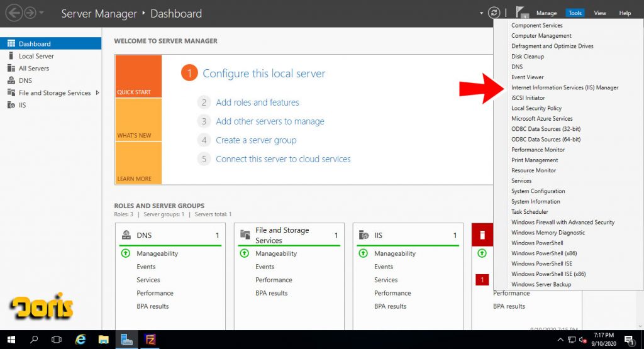Open File Explorer from taskbar

[x=104, y=340]
